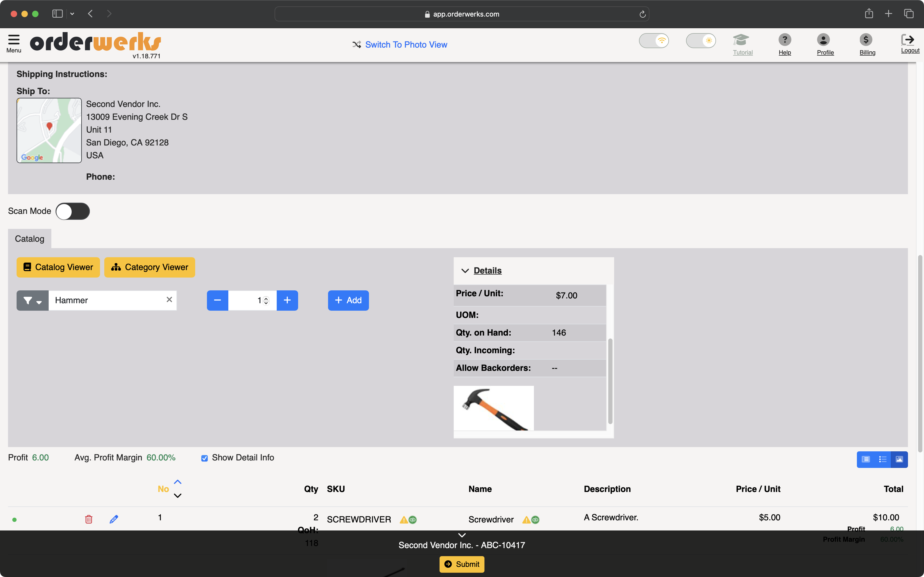
Task: Collapse bottom order bar chevron
Action: (462, 535)
